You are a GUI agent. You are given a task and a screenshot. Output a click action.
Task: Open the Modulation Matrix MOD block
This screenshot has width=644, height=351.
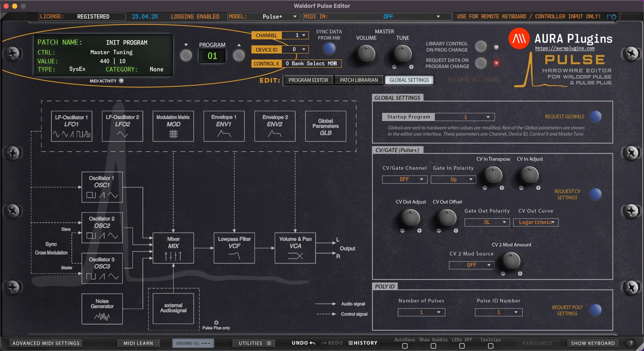tap(173, 126)
